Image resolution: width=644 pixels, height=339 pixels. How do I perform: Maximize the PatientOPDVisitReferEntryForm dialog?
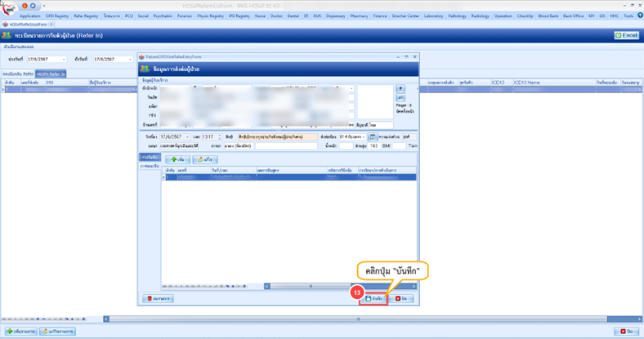pyautogui.click(x=407, y=57)
